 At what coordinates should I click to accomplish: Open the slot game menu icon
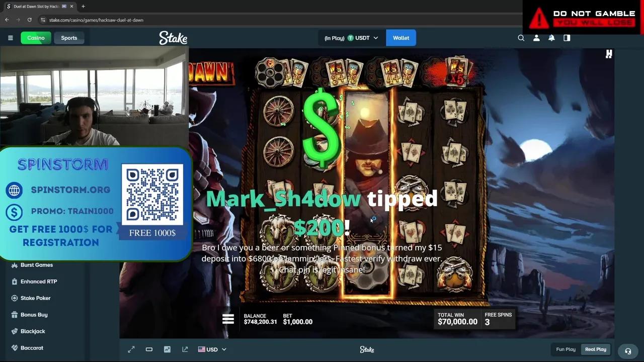click(x=228, y=319)
